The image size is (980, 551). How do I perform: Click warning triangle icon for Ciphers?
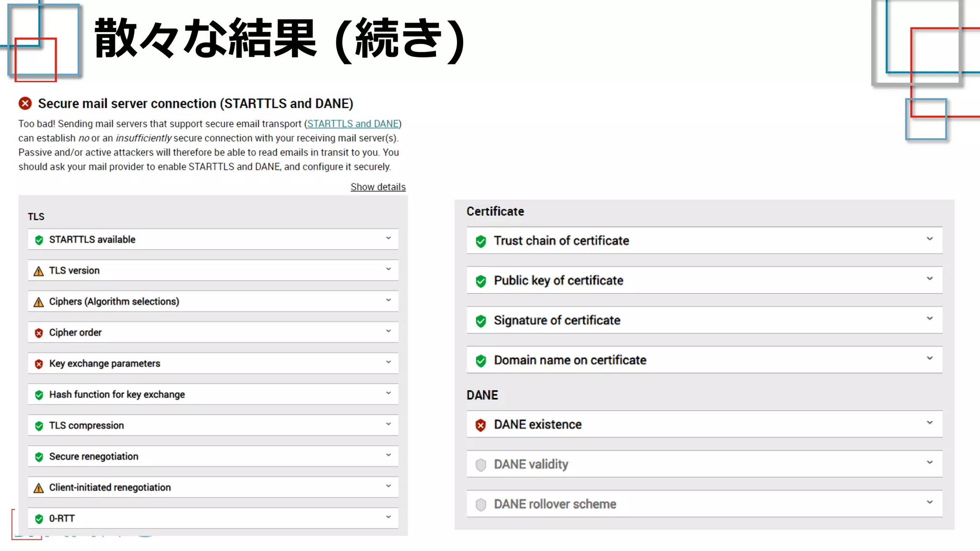tap(39, 302)
